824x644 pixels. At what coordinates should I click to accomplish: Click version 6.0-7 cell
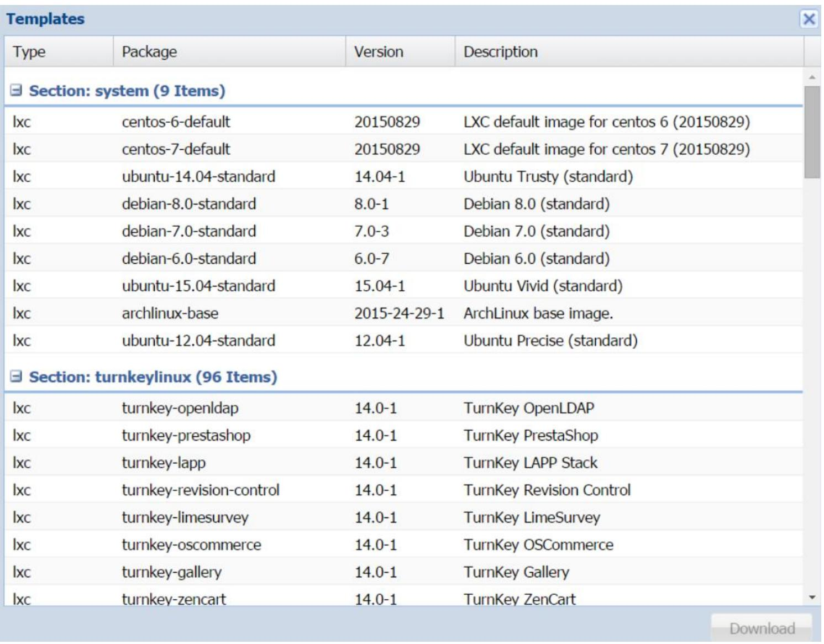[x=371, y=259]
